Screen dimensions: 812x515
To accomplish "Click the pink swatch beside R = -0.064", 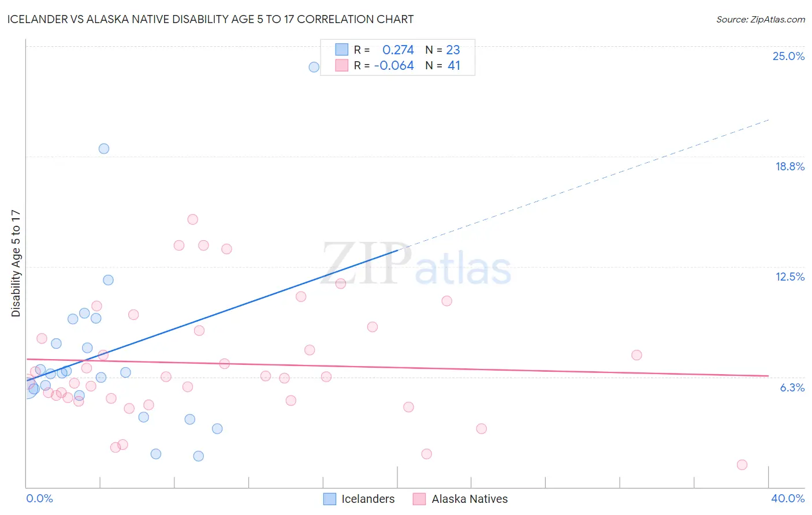I will (342, 65).
